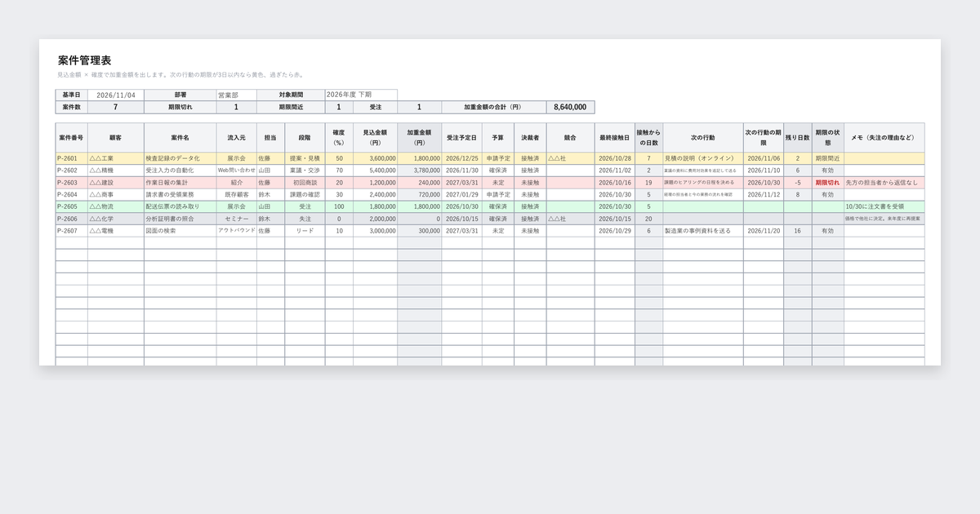
Task: Select the 基準日 date cell 2026/11/04
Action: pyautogui.click(x=116, y=95)
